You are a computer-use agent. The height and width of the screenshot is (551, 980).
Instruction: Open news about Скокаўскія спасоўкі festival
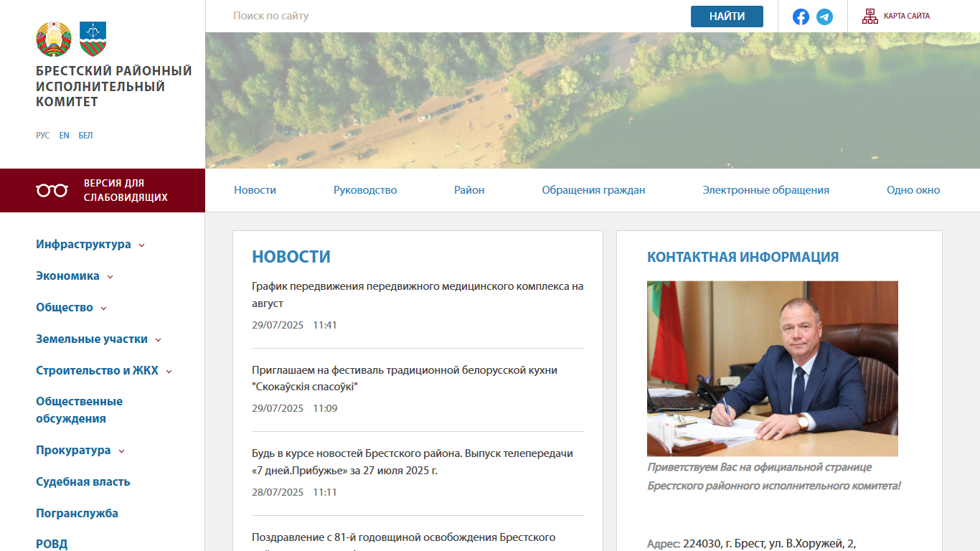405,379
